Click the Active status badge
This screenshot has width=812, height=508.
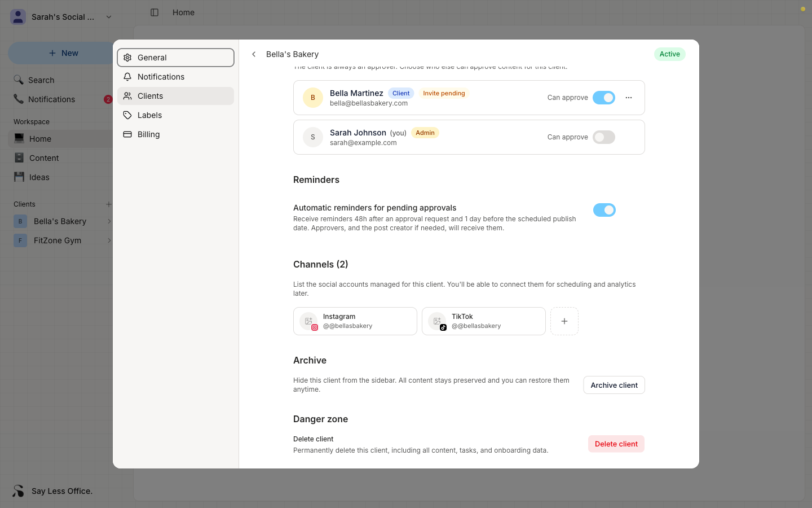[x=670, y=54]
